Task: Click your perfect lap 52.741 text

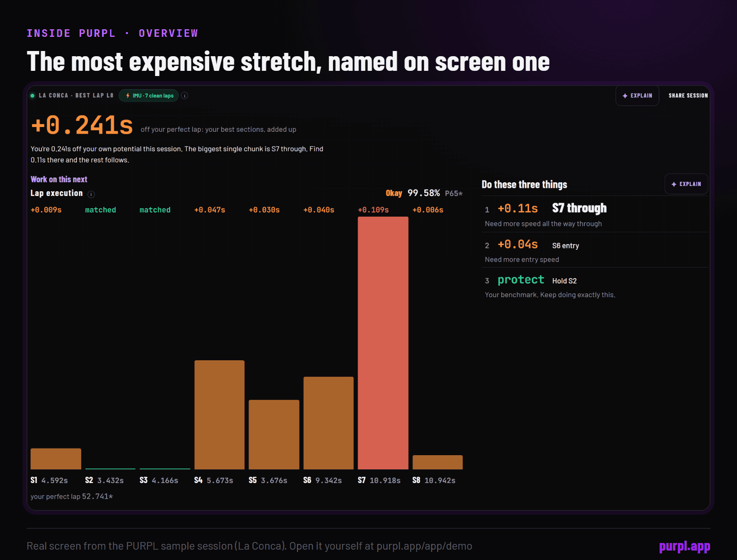Action: pos(72,497)
